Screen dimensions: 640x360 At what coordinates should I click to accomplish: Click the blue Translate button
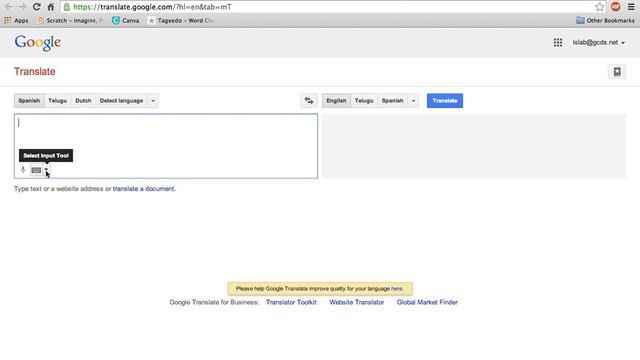[445, 101]
